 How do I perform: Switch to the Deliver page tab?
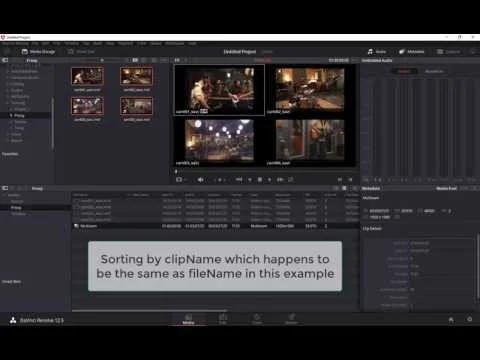pos(291,319)
